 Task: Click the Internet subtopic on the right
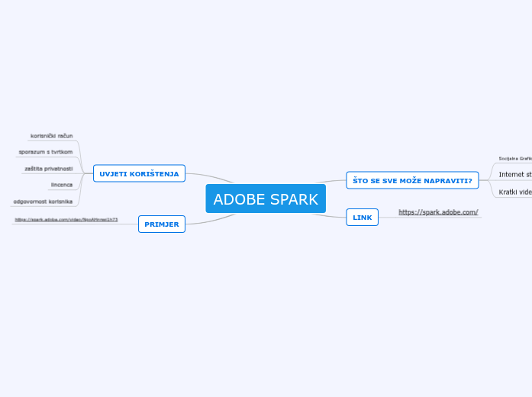tap(515, 175)
